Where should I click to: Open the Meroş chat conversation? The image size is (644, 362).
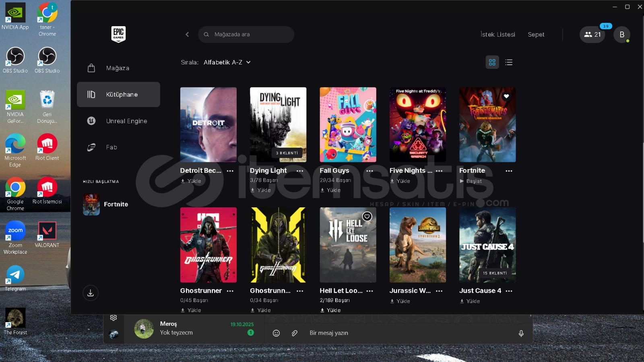pos(194,329)
